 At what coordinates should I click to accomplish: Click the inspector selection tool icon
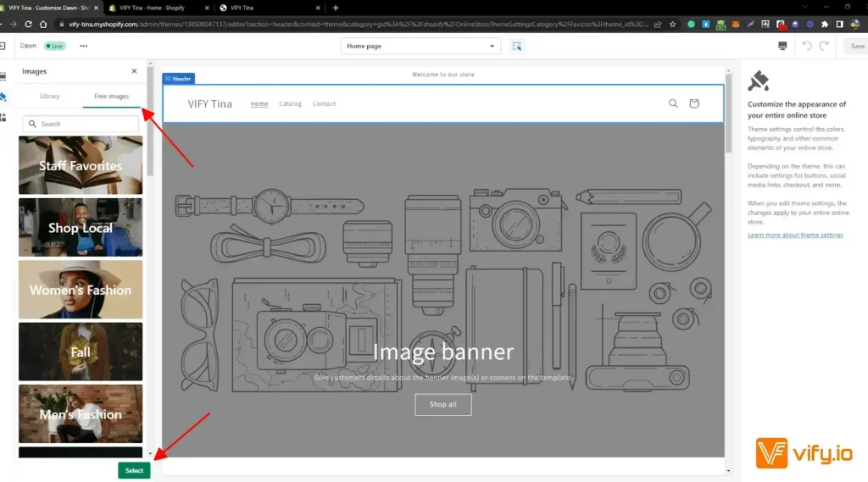(x=517, y=46)
